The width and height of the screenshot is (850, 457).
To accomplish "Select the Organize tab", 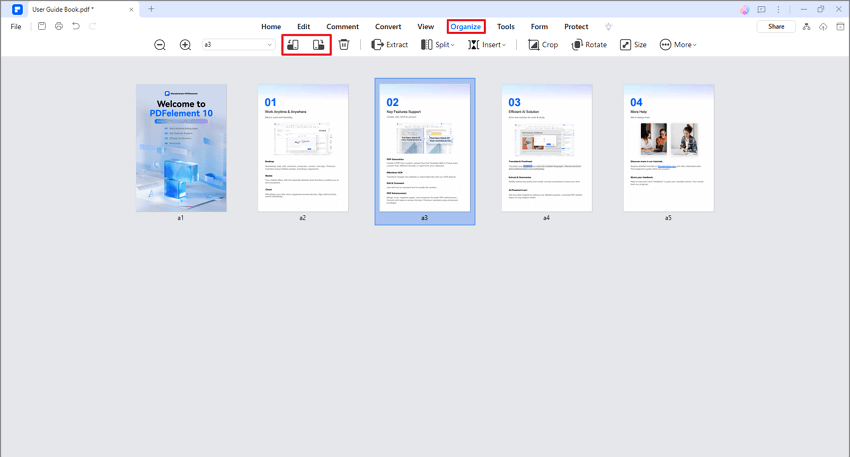I will click(466, 27).
